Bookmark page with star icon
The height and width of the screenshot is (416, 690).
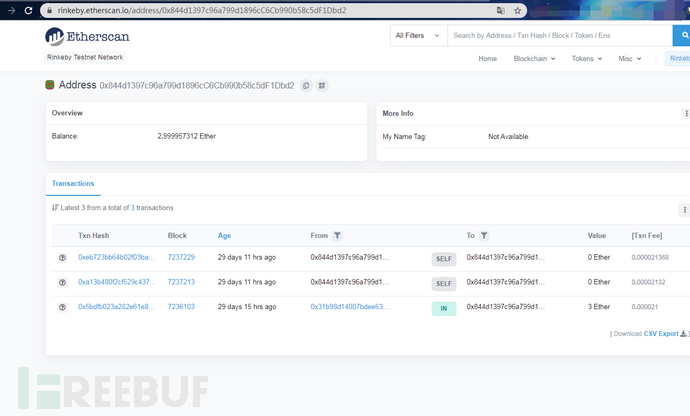pyautogui.click(x=518, y=10)
